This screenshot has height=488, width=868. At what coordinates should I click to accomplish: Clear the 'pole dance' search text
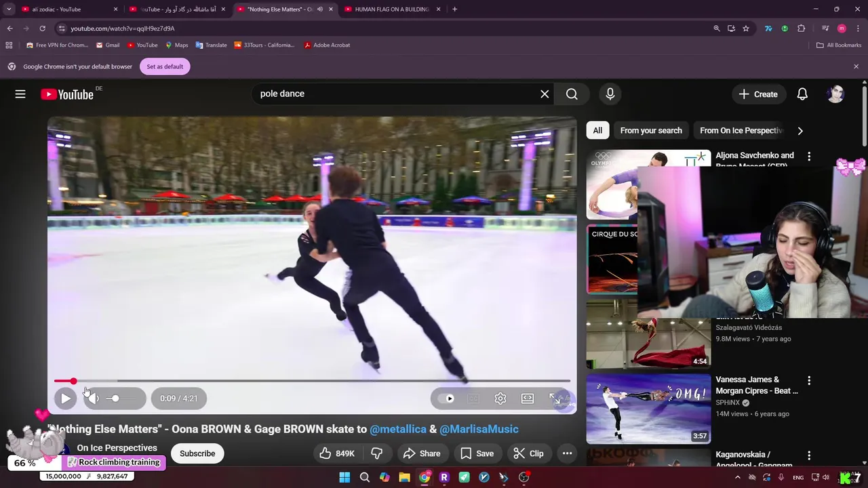pos(545,94)
